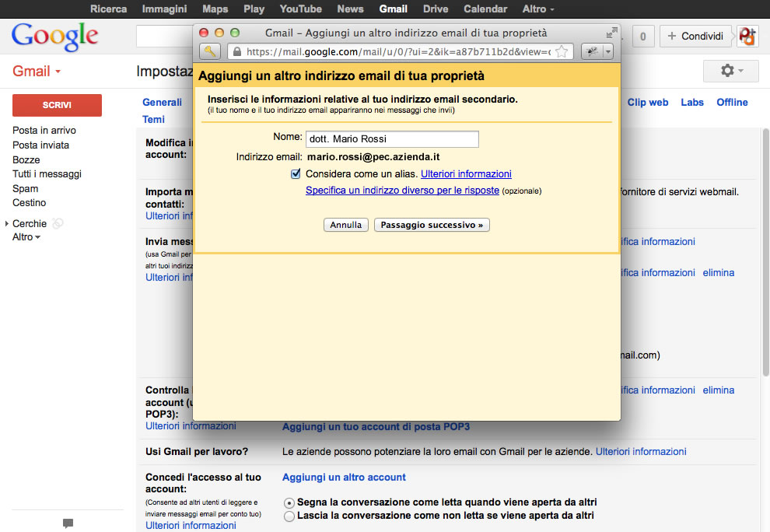The width and height of the screenshot is (770, 532).
Task: Open the chat bubble icon in sidebar
Action: (68, 523)
